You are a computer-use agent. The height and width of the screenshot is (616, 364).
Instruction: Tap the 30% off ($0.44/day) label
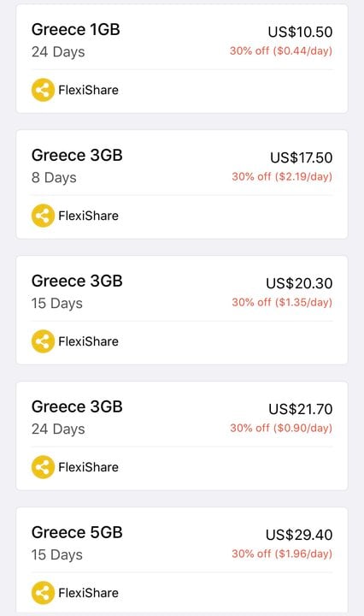click(x=281, y=50)
